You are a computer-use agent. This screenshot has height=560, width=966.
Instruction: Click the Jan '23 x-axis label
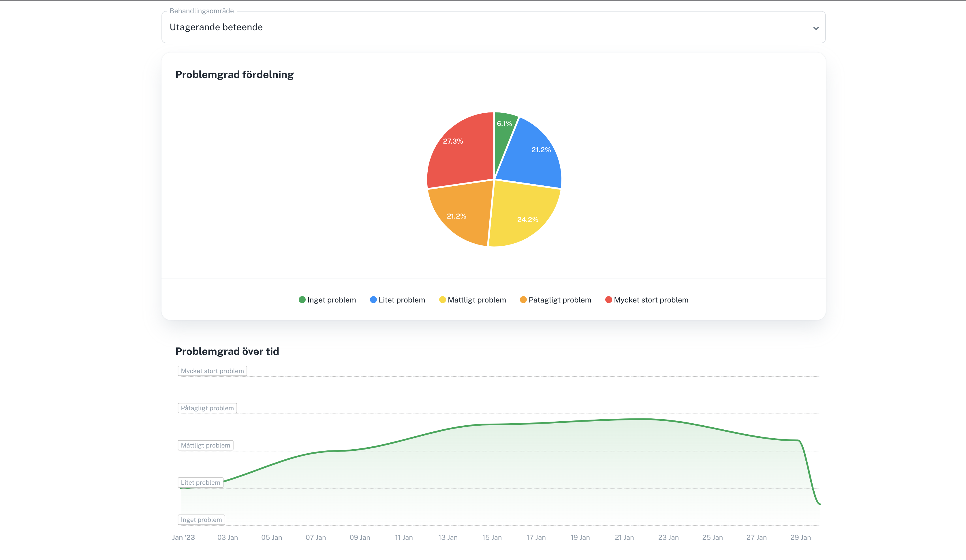[184, 538]
